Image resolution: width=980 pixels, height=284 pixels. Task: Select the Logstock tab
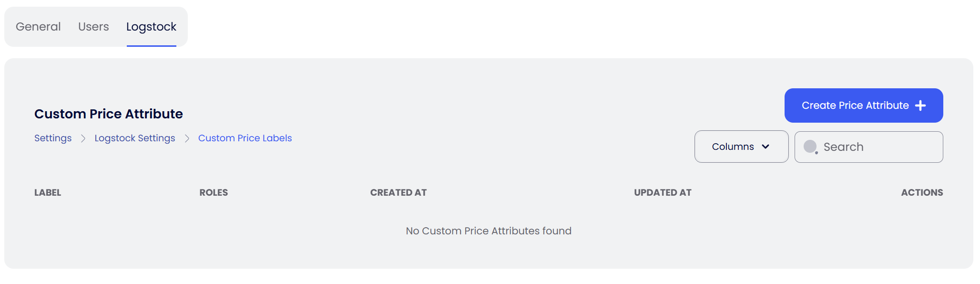pos(151,27)
